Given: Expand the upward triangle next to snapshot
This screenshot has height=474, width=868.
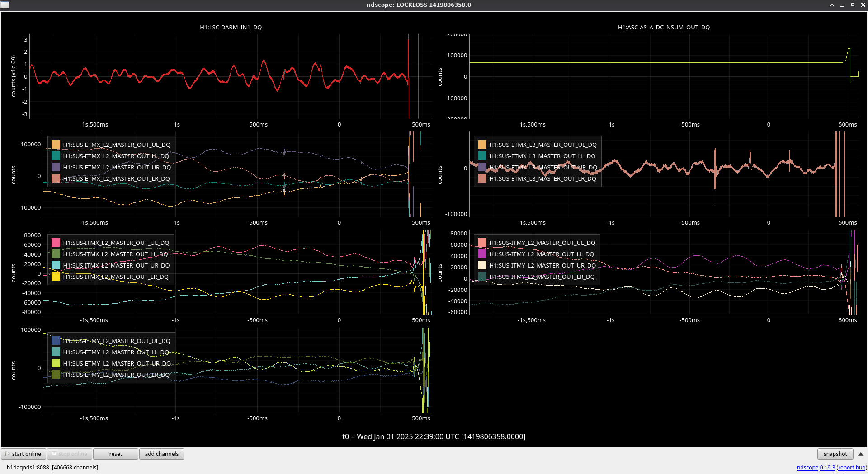Looking at the screenshot, I should point(861,454).
